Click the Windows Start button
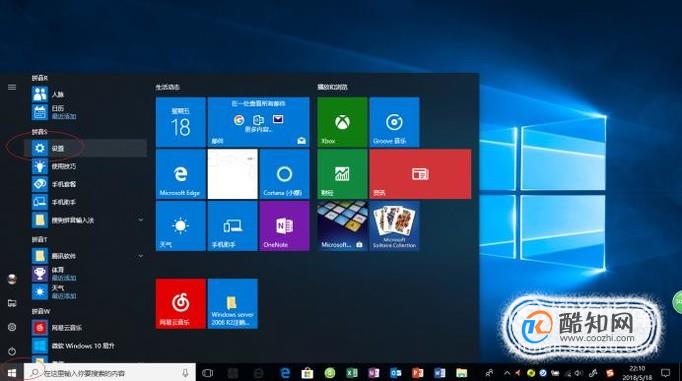 coord(12,373)
